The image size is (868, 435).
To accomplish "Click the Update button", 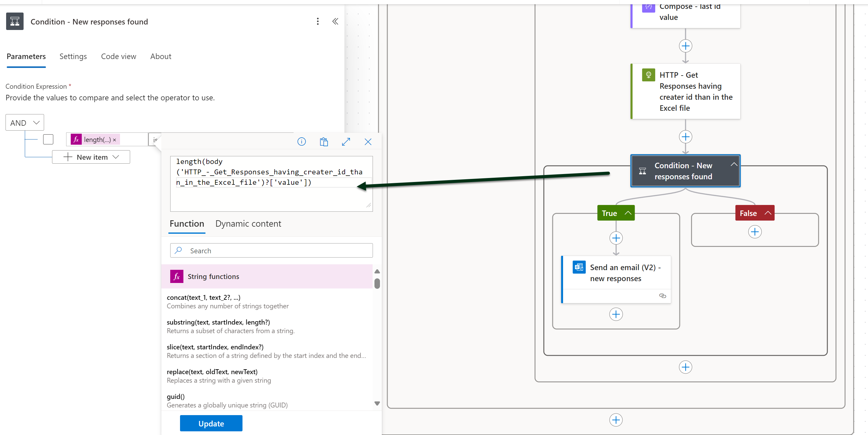I will pos(211,423).
